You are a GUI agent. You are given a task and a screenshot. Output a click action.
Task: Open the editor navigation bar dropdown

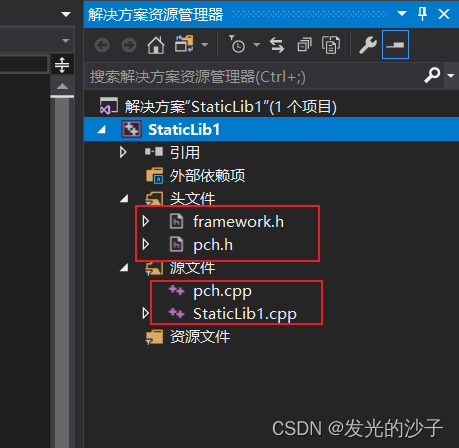pos(65,41)
